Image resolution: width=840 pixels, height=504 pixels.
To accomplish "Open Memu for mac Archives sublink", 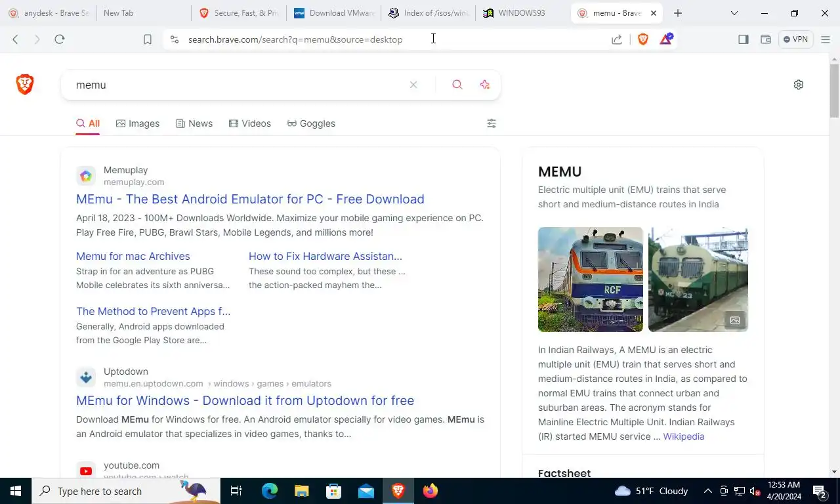I will pos(133,256).
